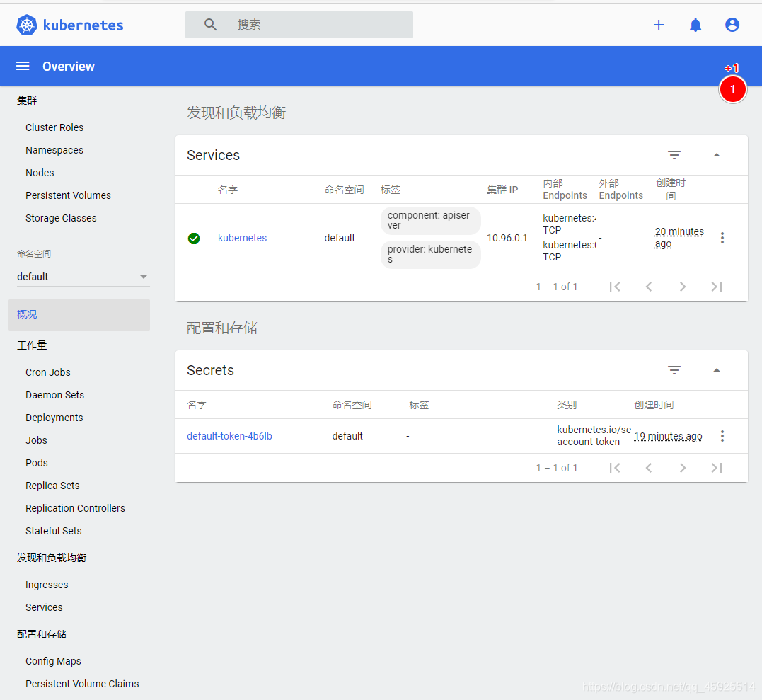Click the component: apiserver label chip

431,220
